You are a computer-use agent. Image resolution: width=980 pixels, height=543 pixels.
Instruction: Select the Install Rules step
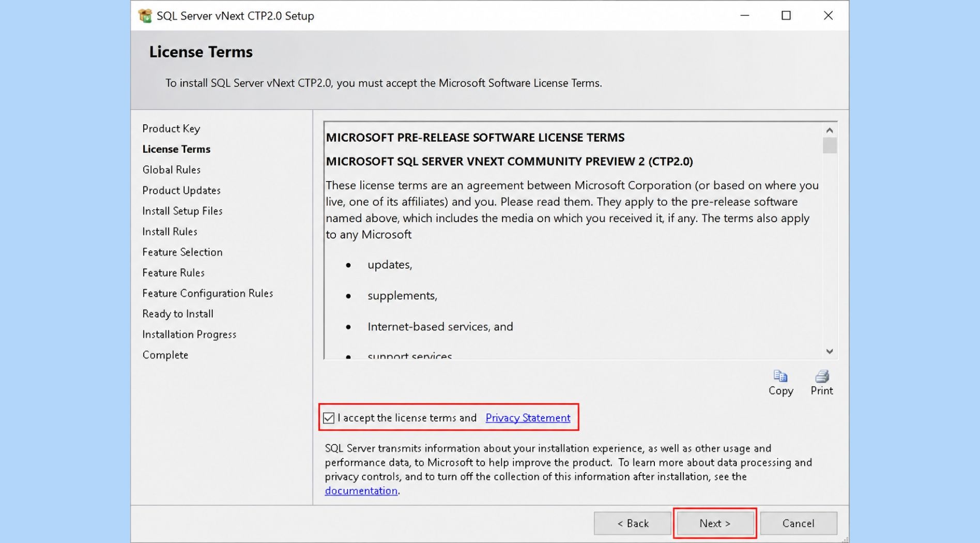[x=170, y=232]
